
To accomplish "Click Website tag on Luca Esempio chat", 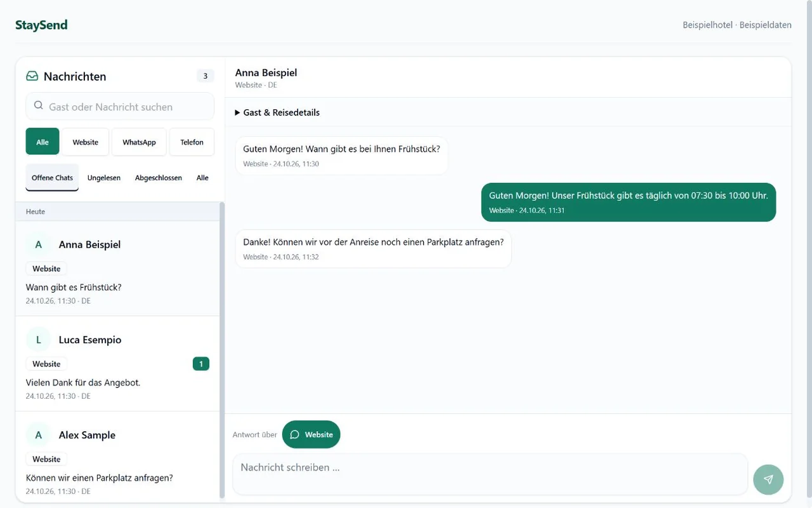I will (46, 364).
